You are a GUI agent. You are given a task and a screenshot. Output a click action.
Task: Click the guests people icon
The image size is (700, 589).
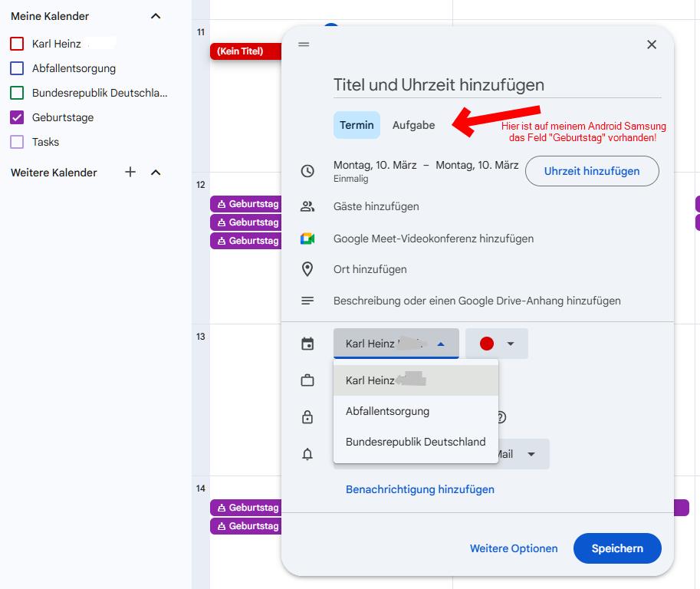[307, 206]
